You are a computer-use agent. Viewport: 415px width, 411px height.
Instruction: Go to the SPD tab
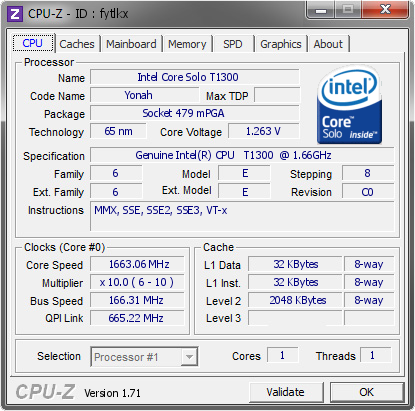click(233, 44)
